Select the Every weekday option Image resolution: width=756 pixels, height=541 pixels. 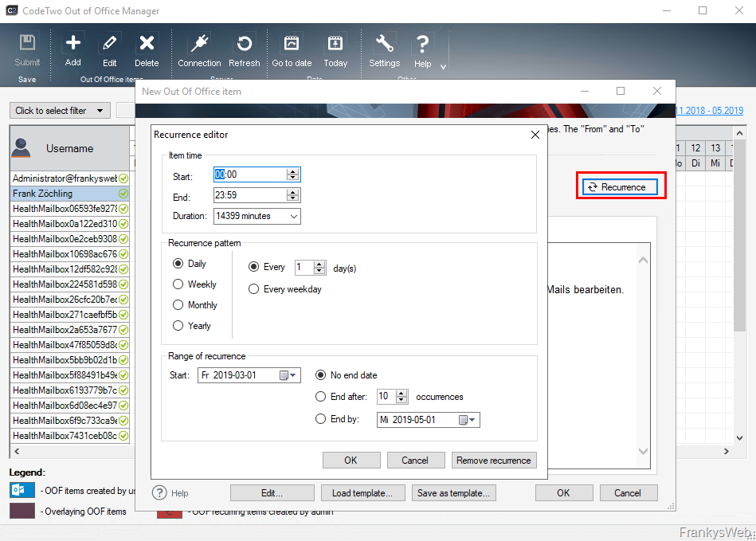click(254, 289)
